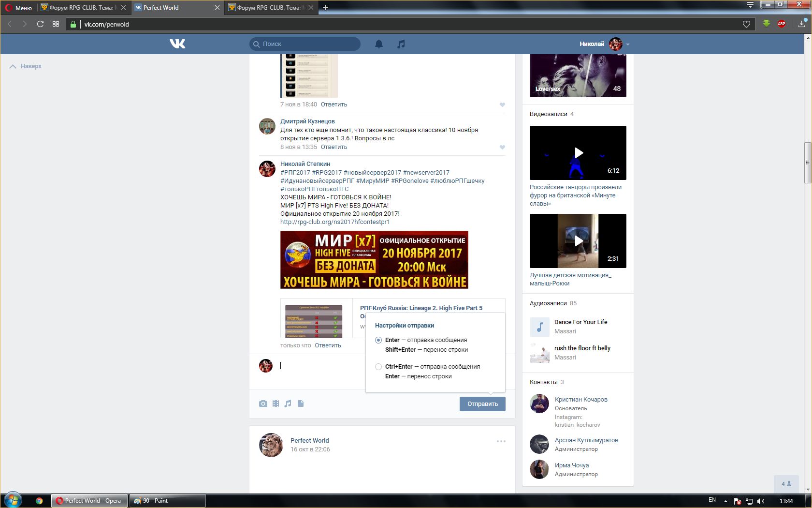The width and height of the screenshot is (812, 508).
Task: Play the Лучшая детская мотивация video
Action: click(578, 241)
